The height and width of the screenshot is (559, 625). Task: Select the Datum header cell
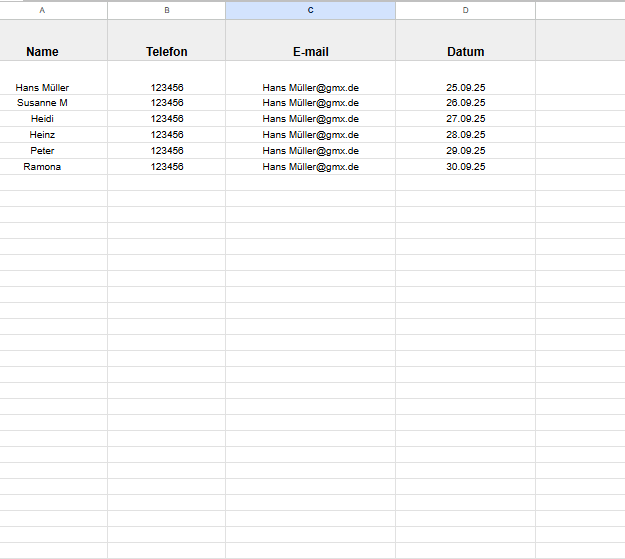click(x=465, y=51)
